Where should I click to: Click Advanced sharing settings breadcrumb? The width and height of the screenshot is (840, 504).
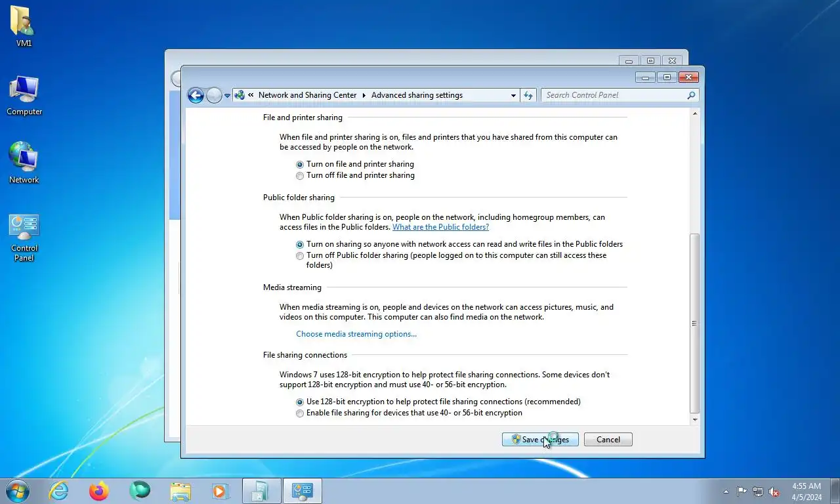(x=417, y=95)
